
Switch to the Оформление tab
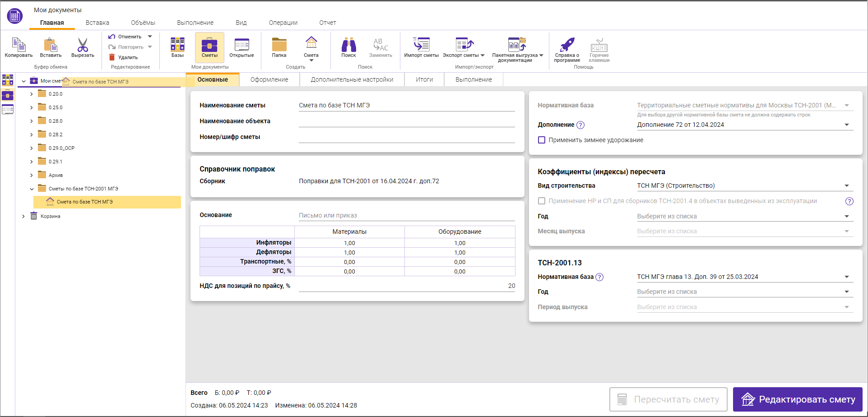269,79
